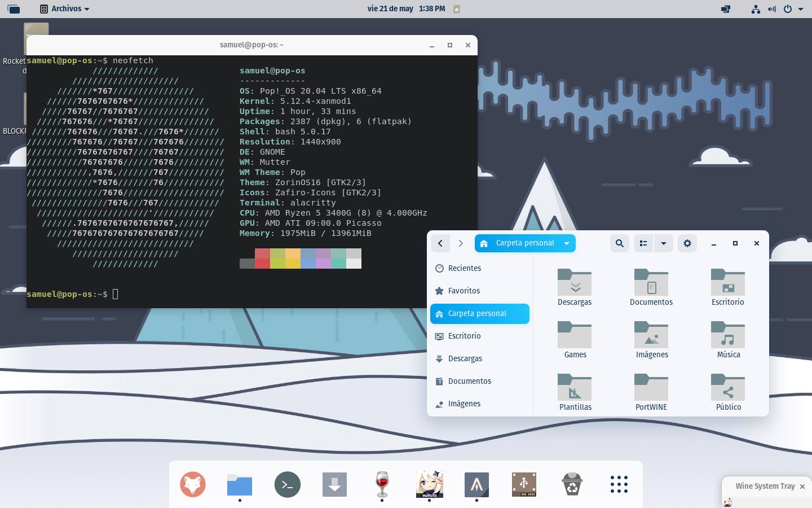Select Favoritos in the sidebar

tap(464, 291)
